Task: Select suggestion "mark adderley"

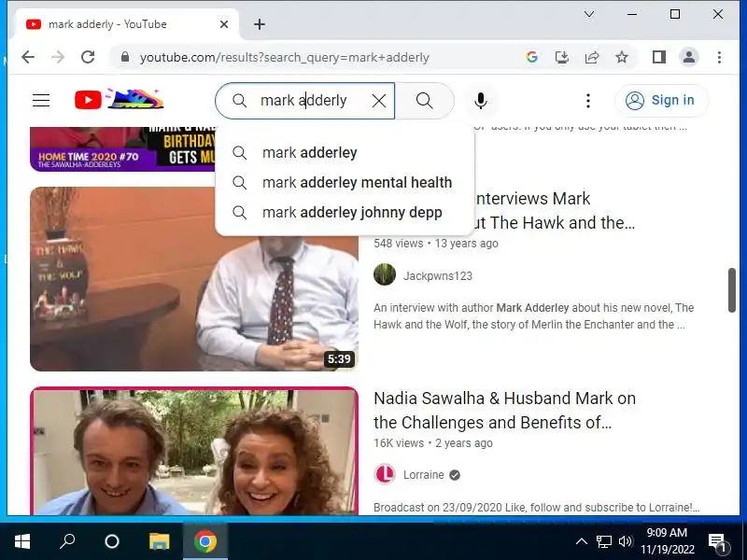Action: pyautogui.click(x=345, y=153)
